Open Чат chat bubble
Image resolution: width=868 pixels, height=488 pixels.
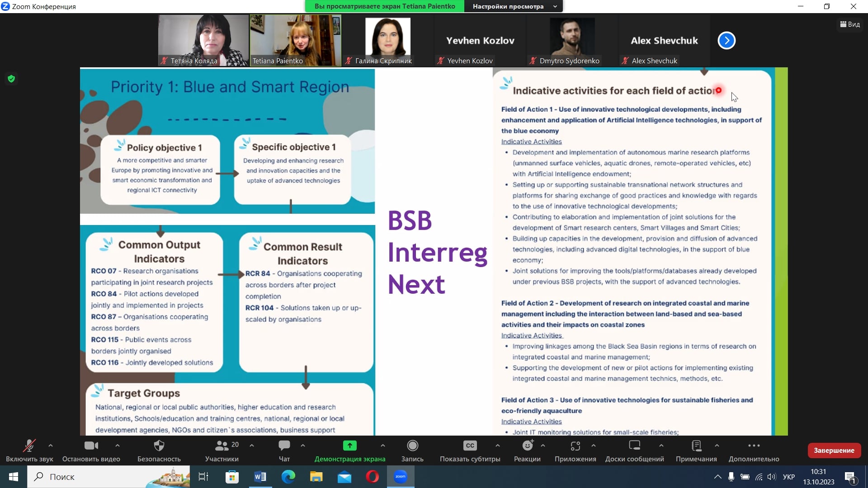pos(284,446)
